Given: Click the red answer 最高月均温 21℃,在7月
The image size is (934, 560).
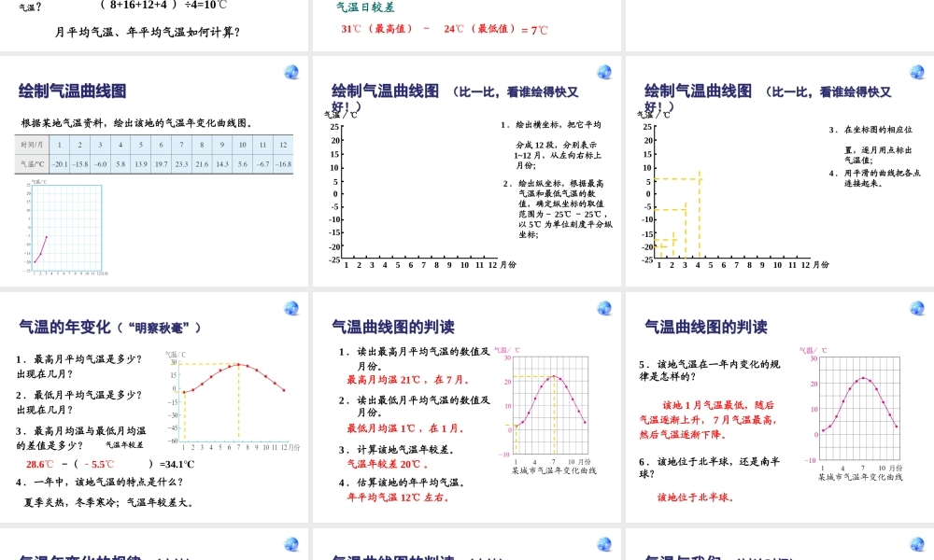Looking at the screenshot, I should tap(407, 380).
